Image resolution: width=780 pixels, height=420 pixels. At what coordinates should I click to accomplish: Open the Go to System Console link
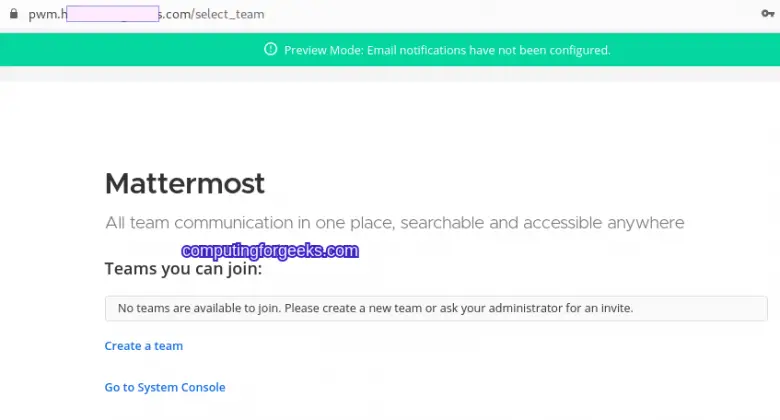click(165, 387)
